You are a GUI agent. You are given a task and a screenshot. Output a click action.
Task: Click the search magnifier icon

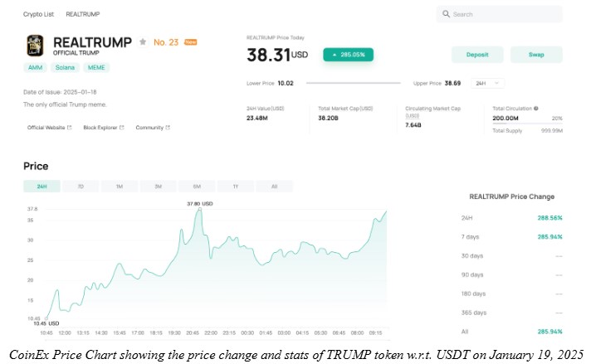point(446,14)
